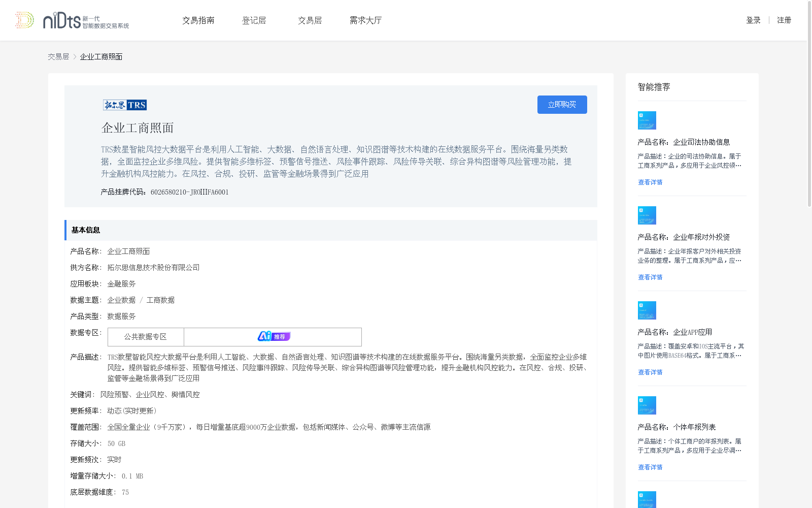
Task: View details for 企业年报对外投资
Action: pos(650,277)
